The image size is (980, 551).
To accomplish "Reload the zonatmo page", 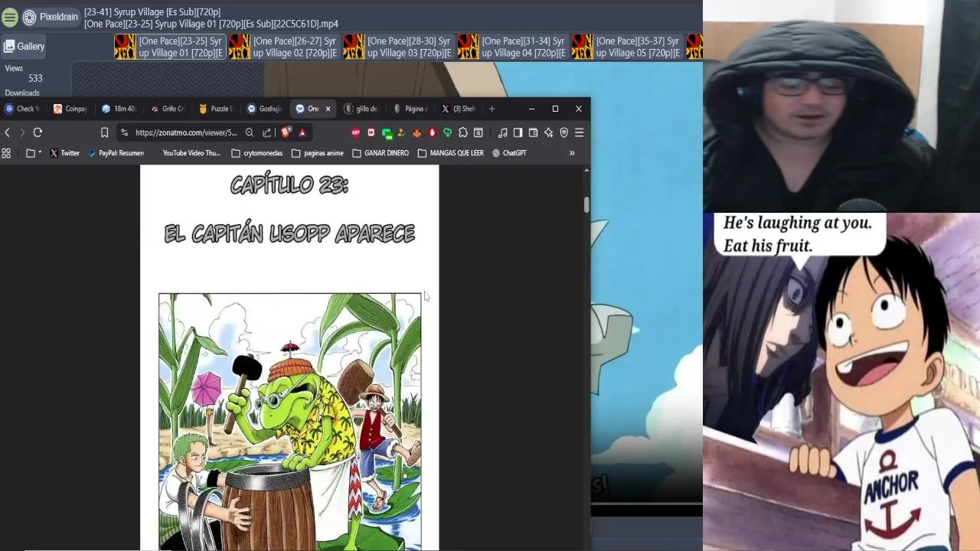I will click(x=37, y=132).
